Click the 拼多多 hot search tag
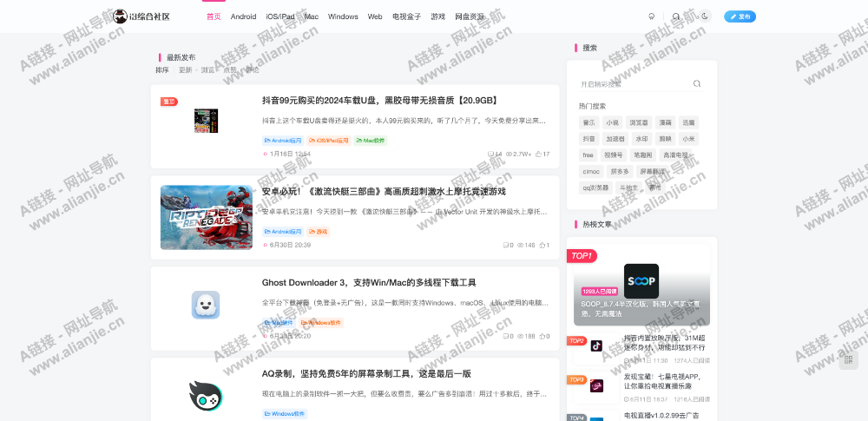The image size is (868, 421). click(x=620, y=172)
